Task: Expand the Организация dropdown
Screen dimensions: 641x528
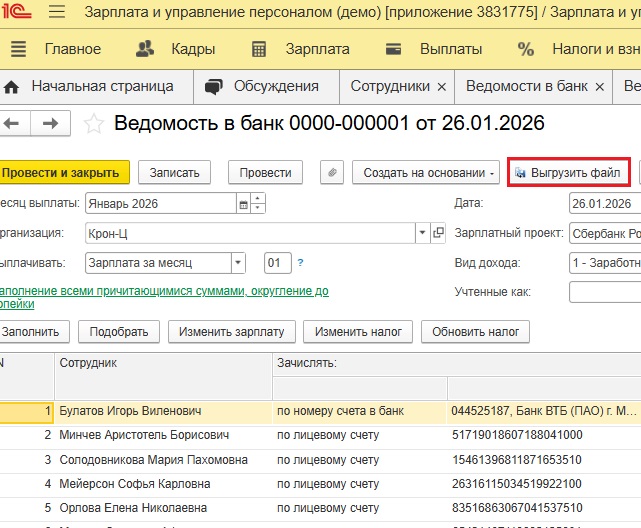Action: pyautogui.click(x=422, y=233)
